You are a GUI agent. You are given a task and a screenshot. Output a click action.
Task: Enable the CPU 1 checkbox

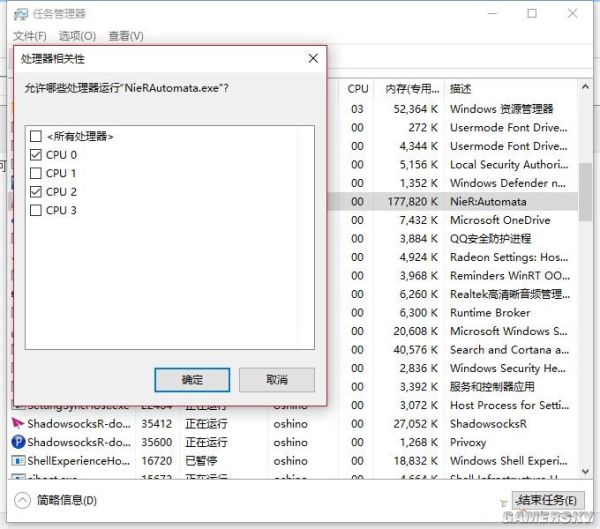pyautogui.click(x=36, y=173)
